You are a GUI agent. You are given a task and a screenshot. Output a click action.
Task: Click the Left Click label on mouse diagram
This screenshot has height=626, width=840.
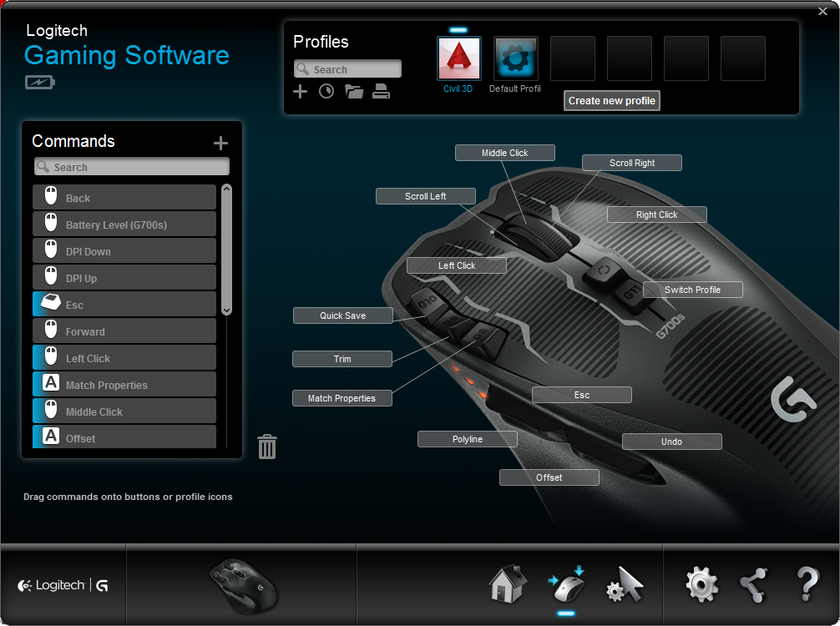[457, 265]
